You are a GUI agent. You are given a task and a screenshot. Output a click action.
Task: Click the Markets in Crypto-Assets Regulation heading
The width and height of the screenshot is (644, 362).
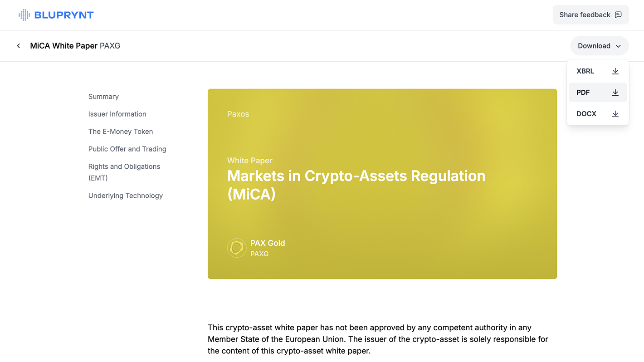click(x=356, y=185)
